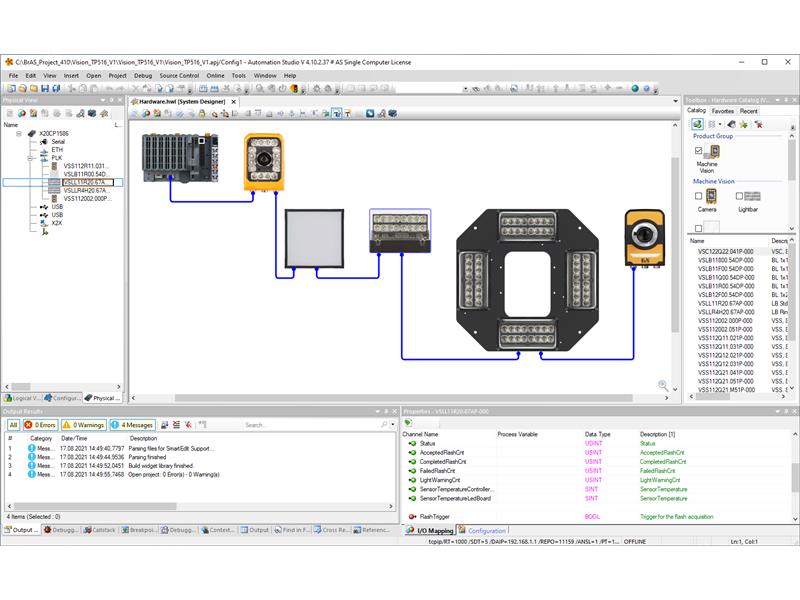Switch to the Configuration tab in Properties

coord(482,531)
